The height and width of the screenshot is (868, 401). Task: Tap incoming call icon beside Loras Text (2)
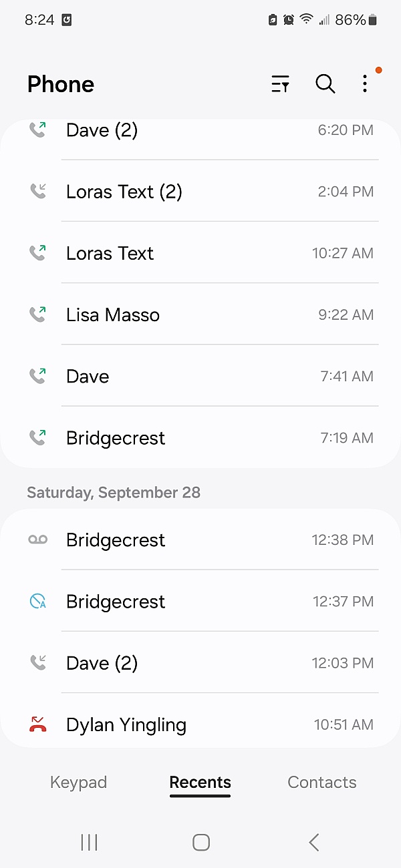pos(37,192)
